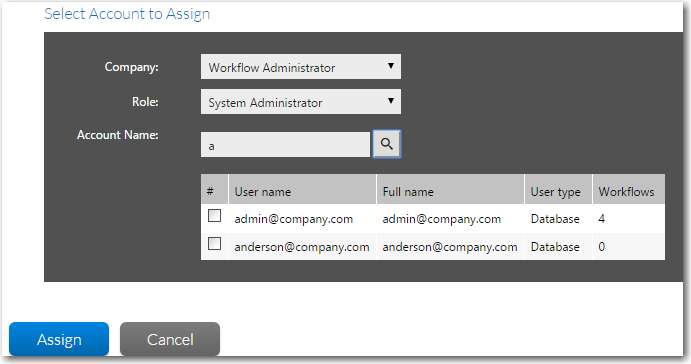Click the Full name cell for anderson@company.com
The height and width of the screenshot is (364, 691).
click(x=450, y=247)
